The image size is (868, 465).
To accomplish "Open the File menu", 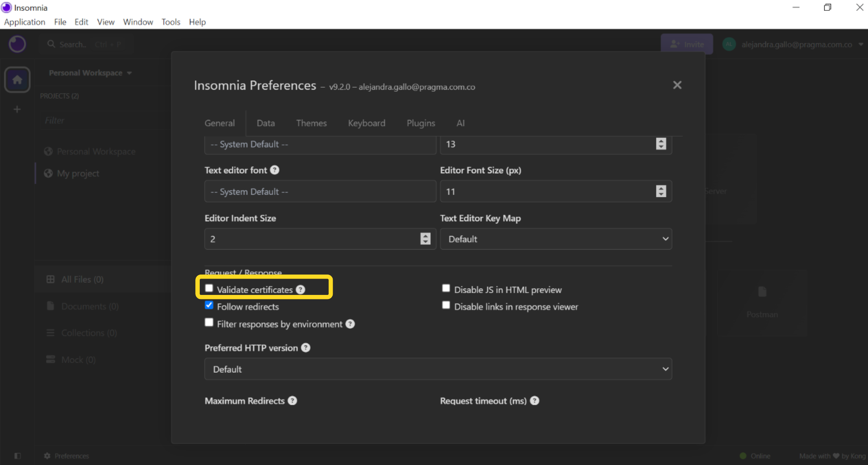I will (60, 22).
